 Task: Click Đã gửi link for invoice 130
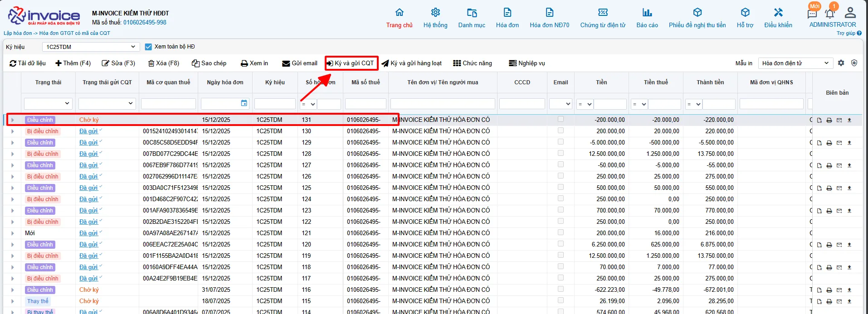point(88,131)
